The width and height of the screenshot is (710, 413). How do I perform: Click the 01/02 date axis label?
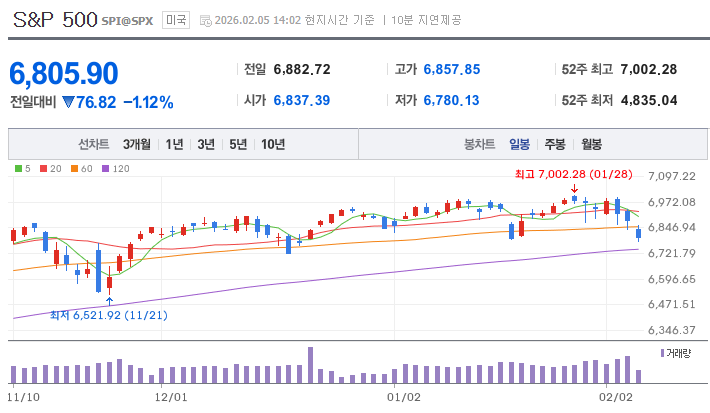point(403,398)
